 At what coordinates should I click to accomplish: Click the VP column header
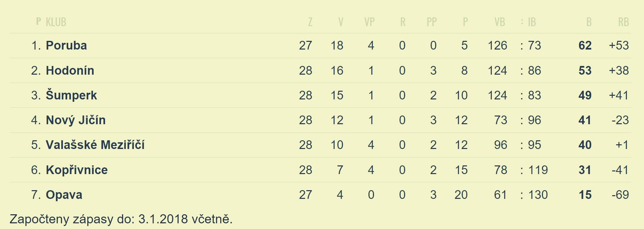pyautogui.click(x=369, y=22)
